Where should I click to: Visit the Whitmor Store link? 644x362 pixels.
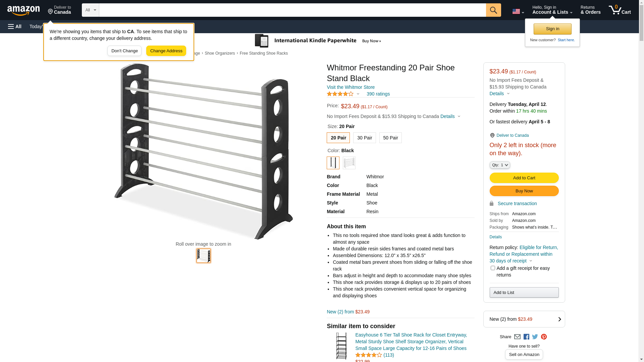(x=351, y=87)
